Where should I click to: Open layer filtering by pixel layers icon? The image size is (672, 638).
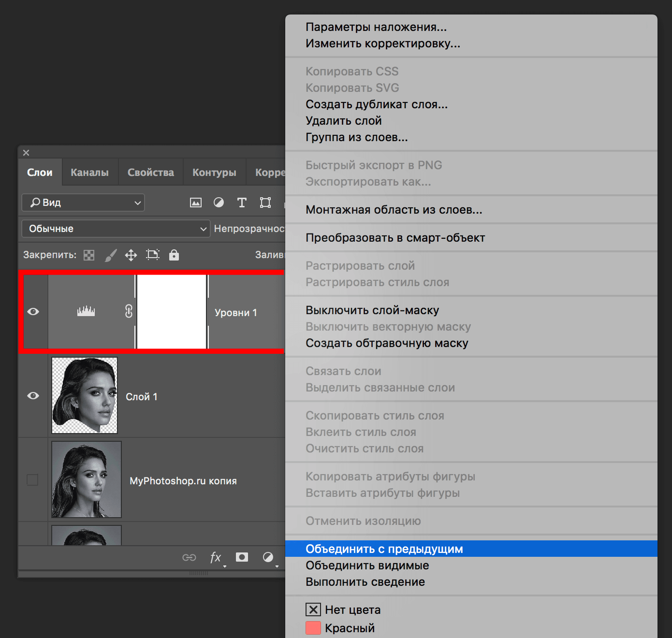click(x=196, y=203)
